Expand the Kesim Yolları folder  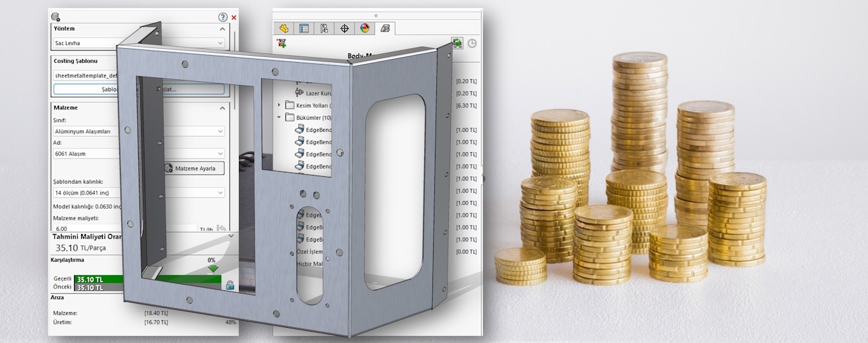click(280, 105)
